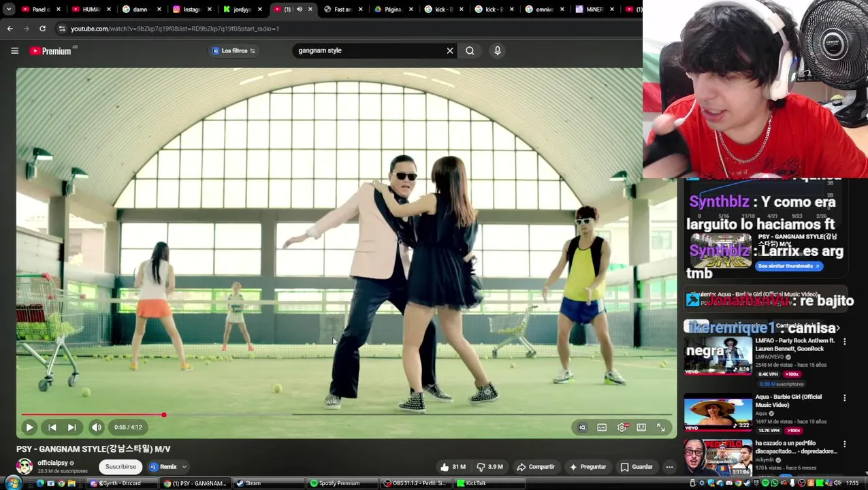Screen dimensions: 868x490
Task: Subscribe with the Suscribirse button
Action: pyautogui.click(x=120, y=467)
